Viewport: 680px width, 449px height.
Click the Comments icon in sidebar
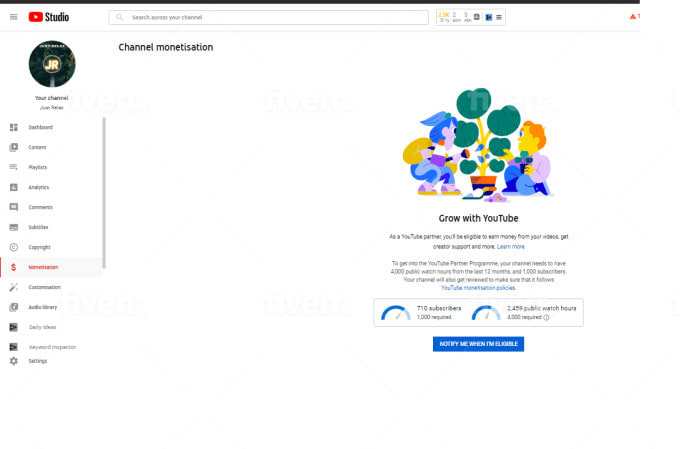tap(14, 207)
